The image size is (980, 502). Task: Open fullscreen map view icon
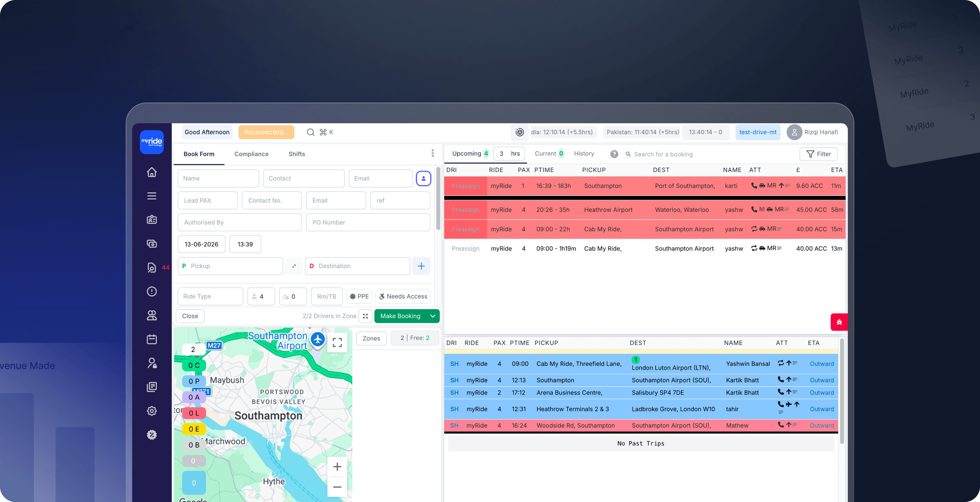tap(337, 342)
